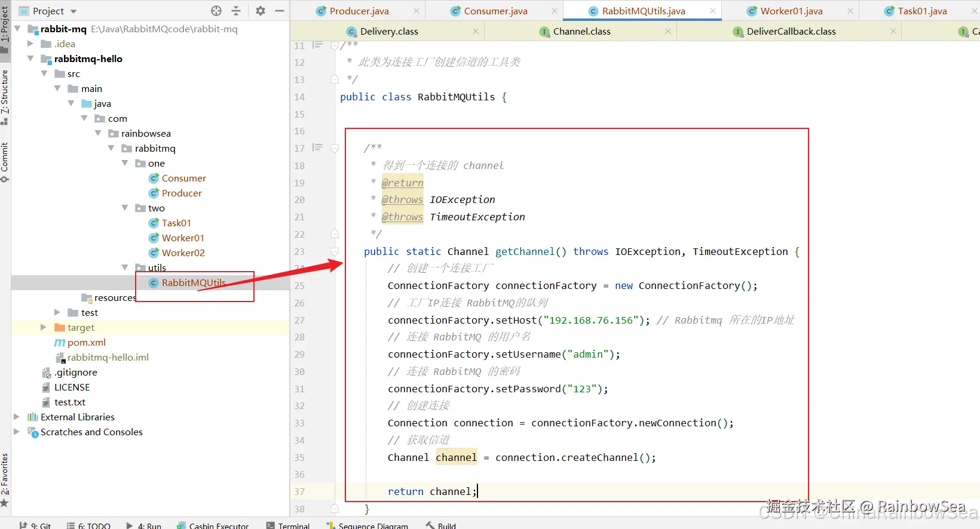Image resolution: width=980 pixels, height=529 pixels.
Task: Click the pom.xml Maven file icon
Action: pos(60,343)
